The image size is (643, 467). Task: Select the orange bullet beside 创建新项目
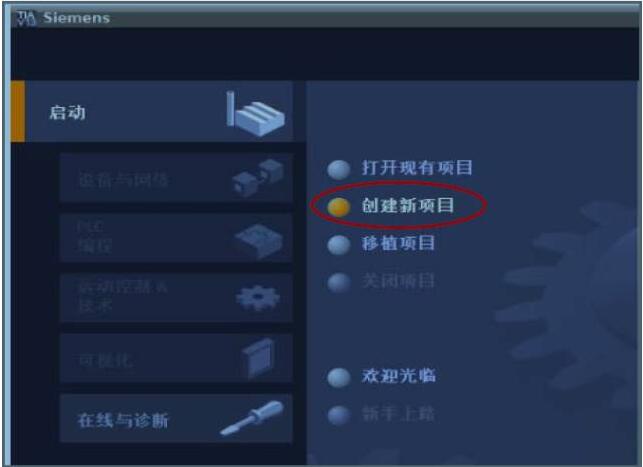coord(339,207)
